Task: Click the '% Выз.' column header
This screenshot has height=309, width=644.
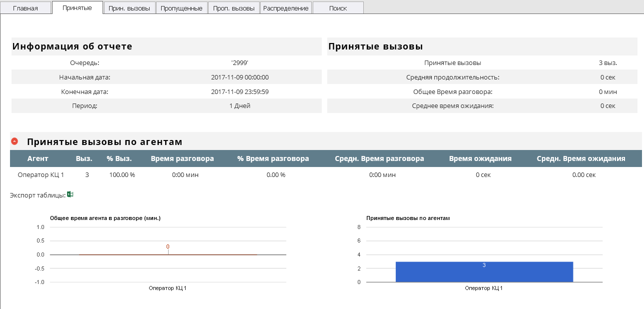Action: [119, 158]
